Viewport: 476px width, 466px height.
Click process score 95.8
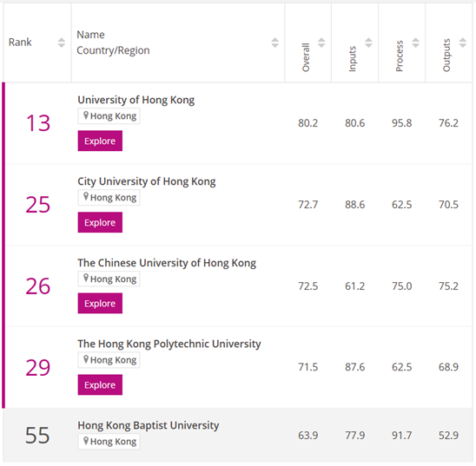click(x=401, y=123)
